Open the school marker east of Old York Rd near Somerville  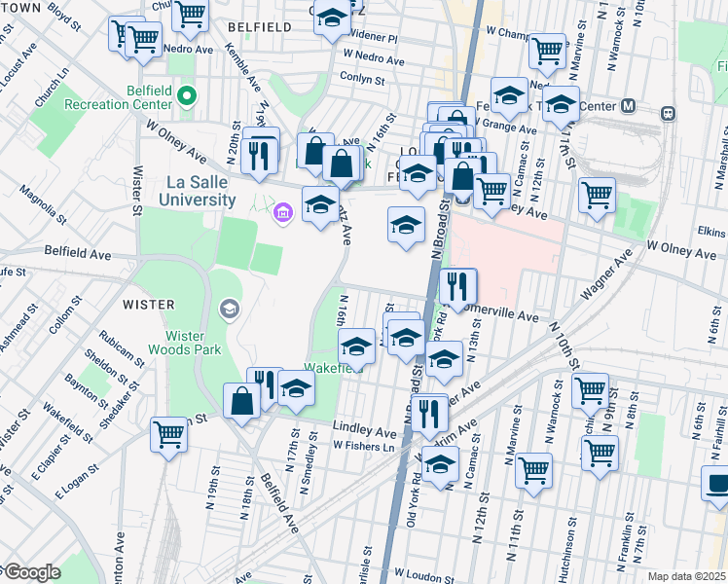point(445,361)
